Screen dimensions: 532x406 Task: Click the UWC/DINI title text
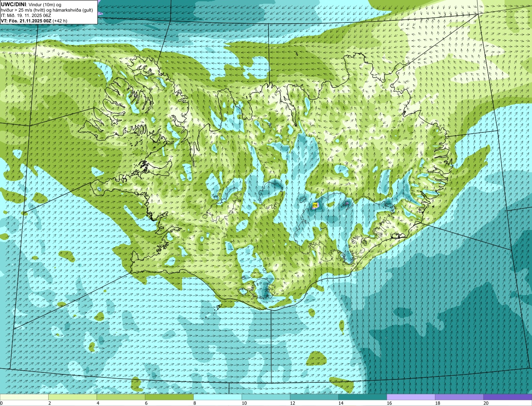tap(13, 4)
